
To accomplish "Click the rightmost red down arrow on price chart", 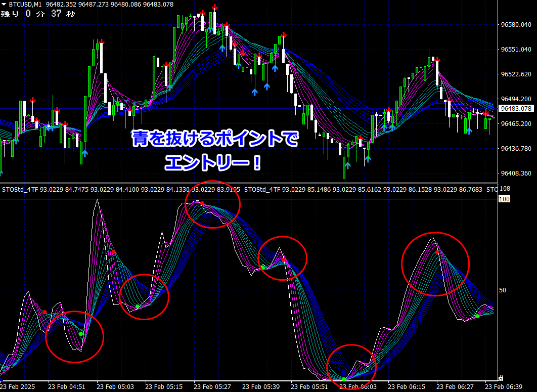I will tap(485, 113).
